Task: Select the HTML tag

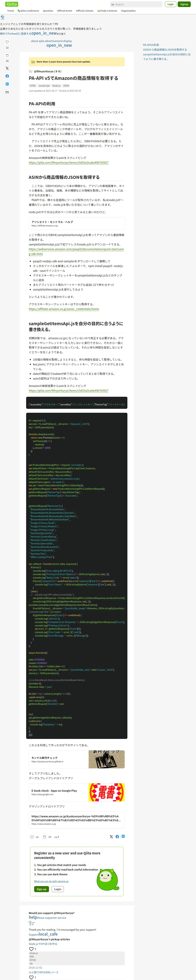Action: (x=33, y=86)
